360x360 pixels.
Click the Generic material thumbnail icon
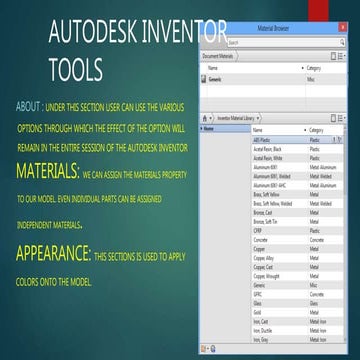coord(203,79)
